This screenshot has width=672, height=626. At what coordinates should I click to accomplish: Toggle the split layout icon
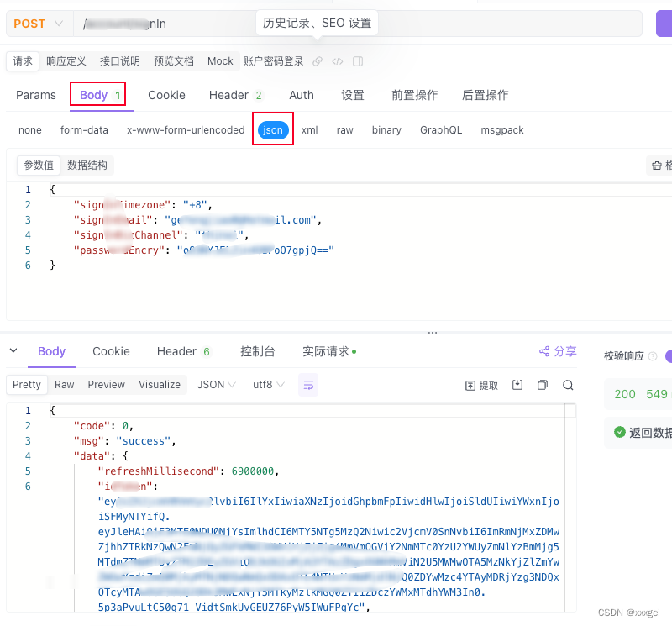pyautogui.click(x=358, y=60)
